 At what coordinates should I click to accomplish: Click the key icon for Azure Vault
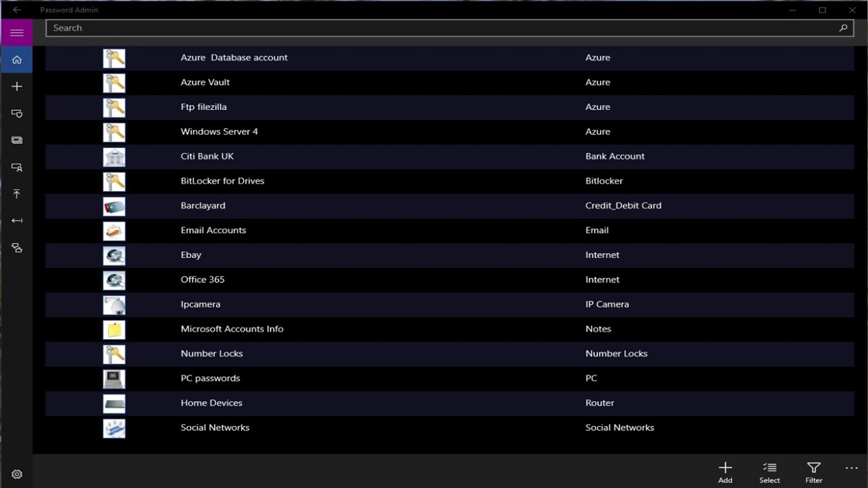click(x=114, y=83)
